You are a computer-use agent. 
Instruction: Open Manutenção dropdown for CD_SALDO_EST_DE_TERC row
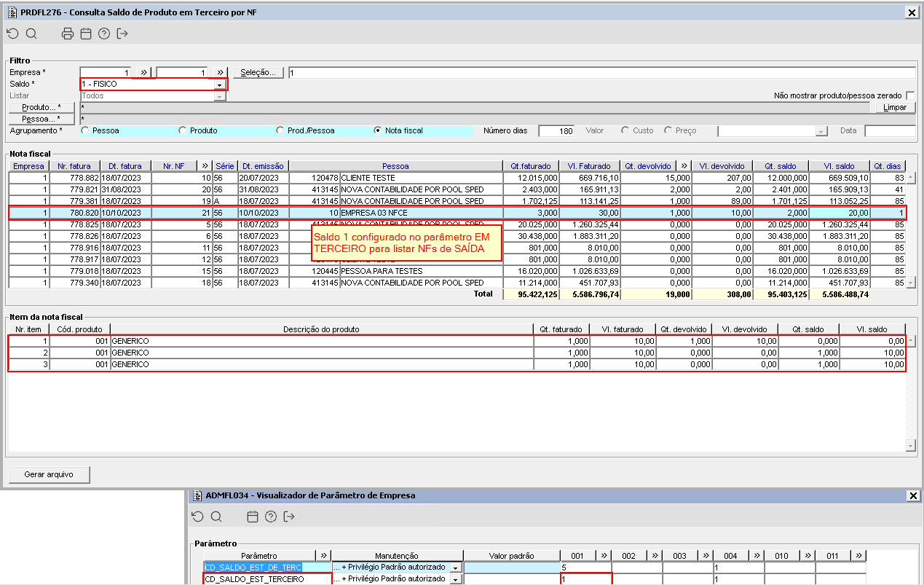456,568
